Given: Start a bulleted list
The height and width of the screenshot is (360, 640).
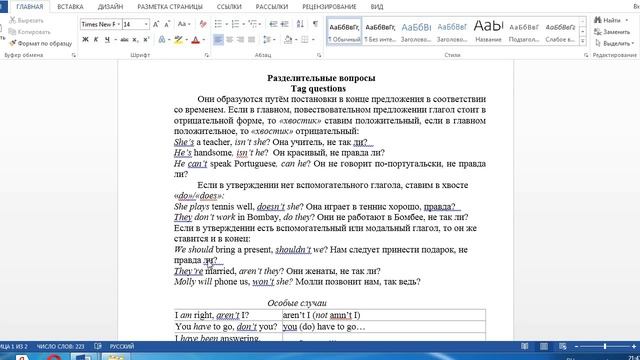Looking at the screenshot, I should 218,24.
